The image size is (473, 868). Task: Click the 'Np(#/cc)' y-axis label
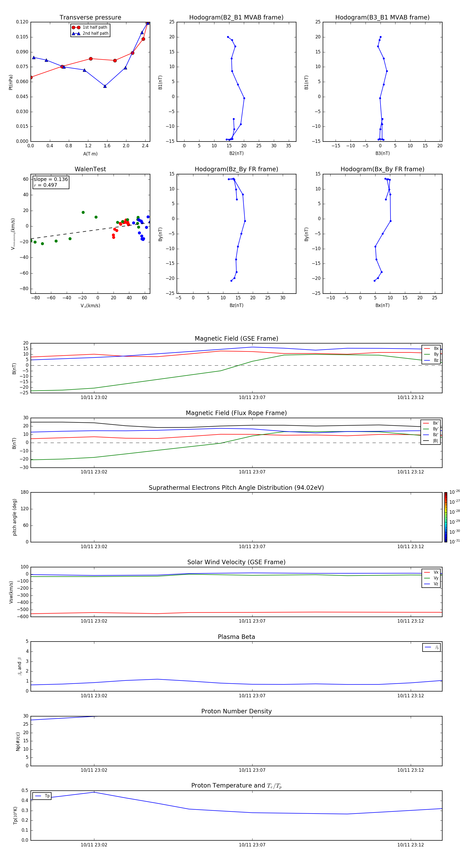(x=18, y=741)
